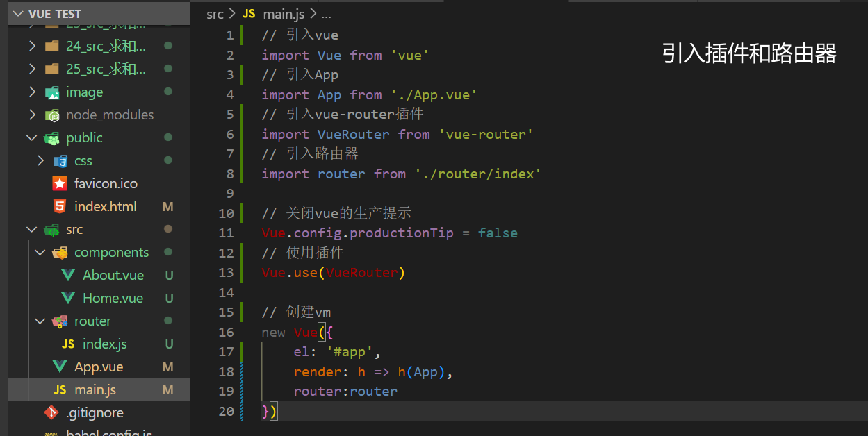Click the src breadcrumb segment
Viewport: 868px width, 436px height.
215,14
